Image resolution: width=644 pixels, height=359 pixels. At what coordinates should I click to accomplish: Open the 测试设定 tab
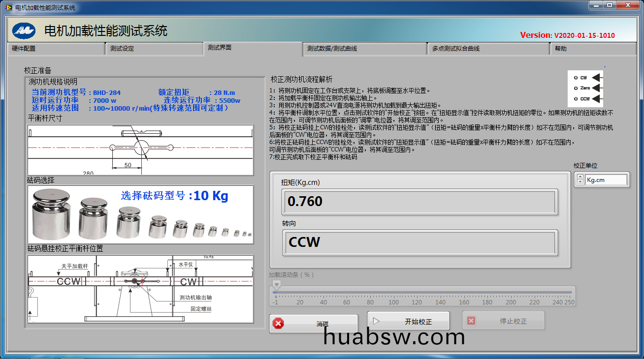153,49
